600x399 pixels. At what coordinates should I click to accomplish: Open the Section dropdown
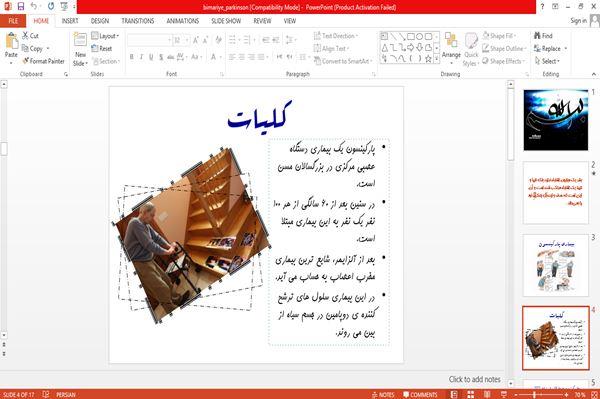106,61
